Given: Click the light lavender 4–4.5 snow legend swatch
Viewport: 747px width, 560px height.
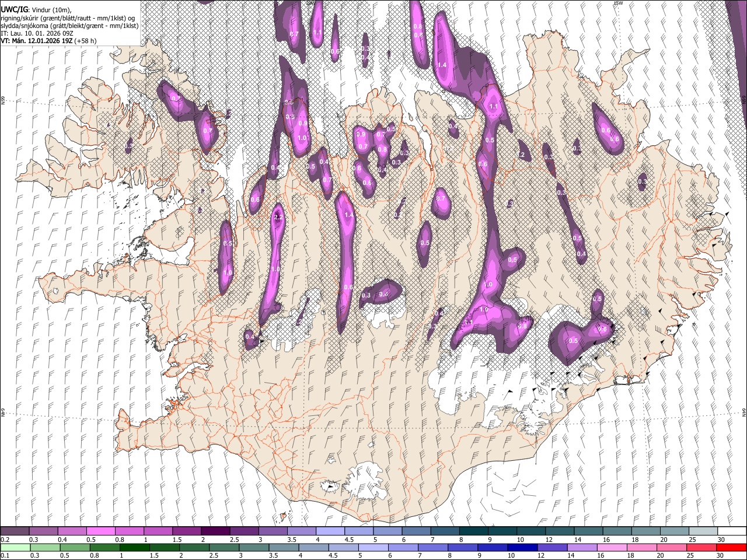Looking at the screenshot, I should 330,531.
